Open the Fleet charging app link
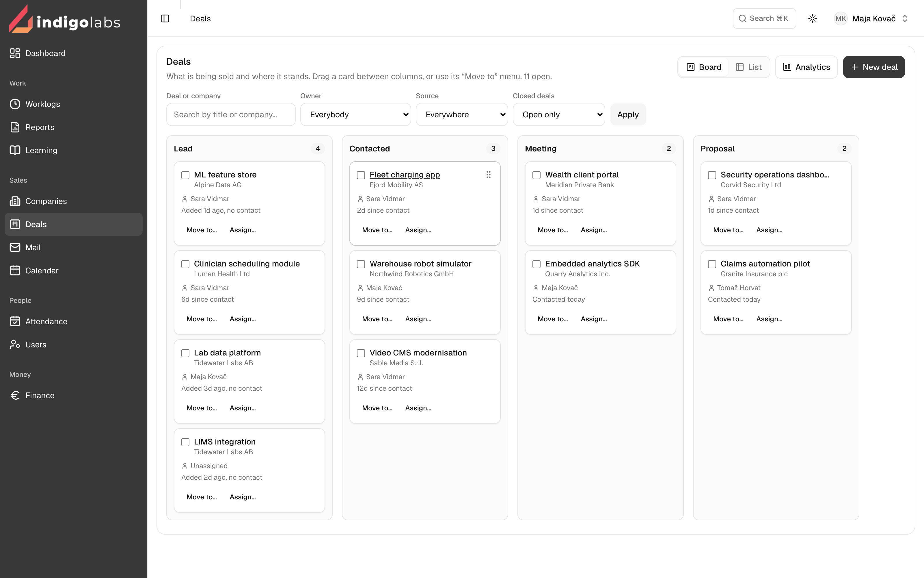924x578 pixels. click(404, 175)
